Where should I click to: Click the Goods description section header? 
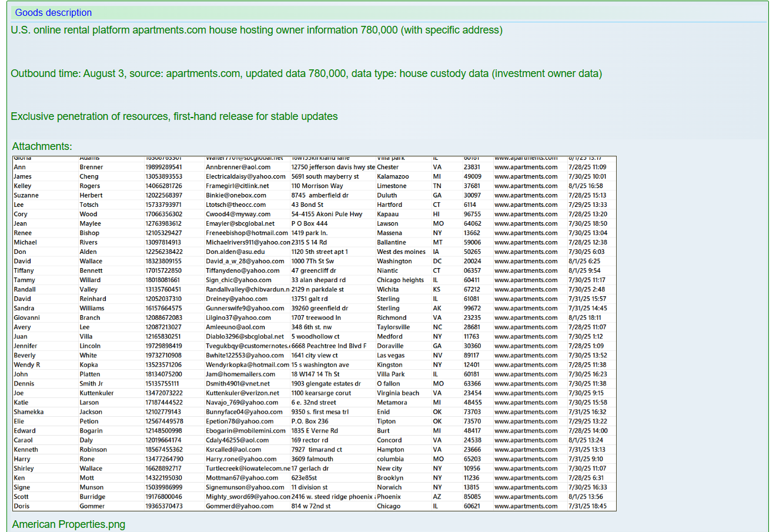coord(53,12)
